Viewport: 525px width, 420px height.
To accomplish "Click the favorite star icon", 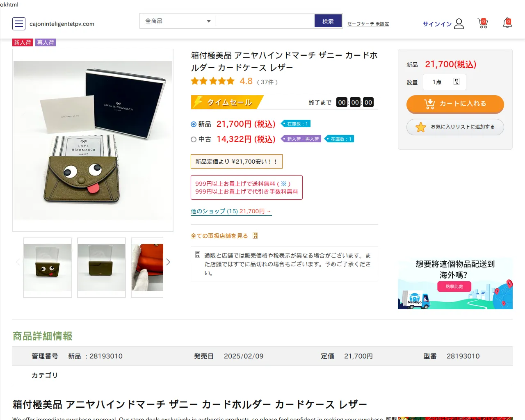I will (x=421, y=127).
